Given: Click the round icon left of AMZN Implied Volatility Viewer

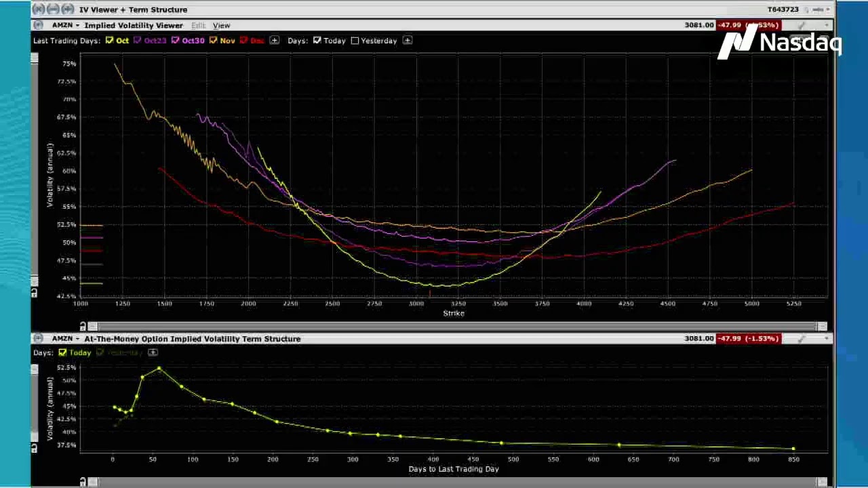Looking at the screenshot, I should pyautogui.click(x=38, y=25).
